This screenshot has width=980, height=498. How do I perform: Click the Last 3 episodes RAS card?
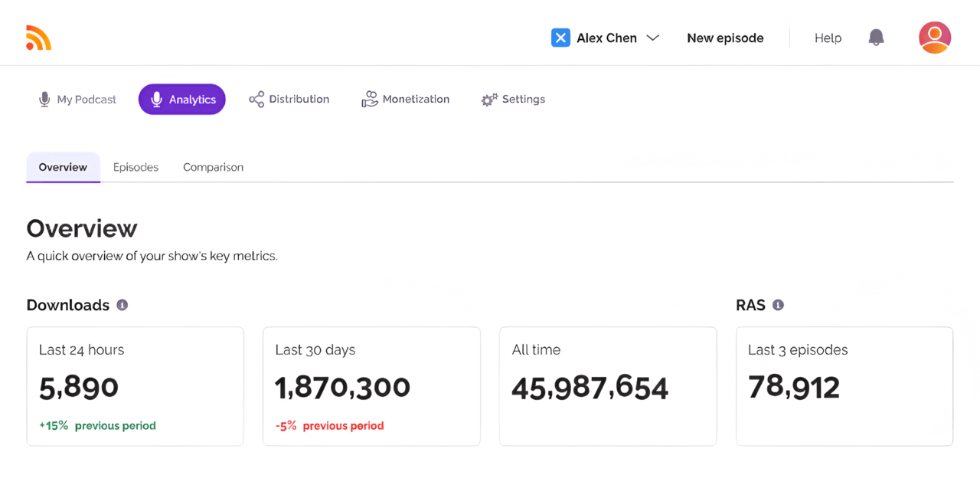pos(844,385)
